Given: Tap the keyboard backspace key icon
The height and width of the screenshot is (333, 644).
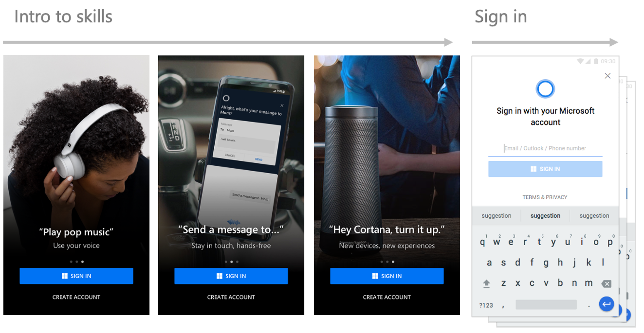Looking at the screenshot, I should [x=606, y=284].
